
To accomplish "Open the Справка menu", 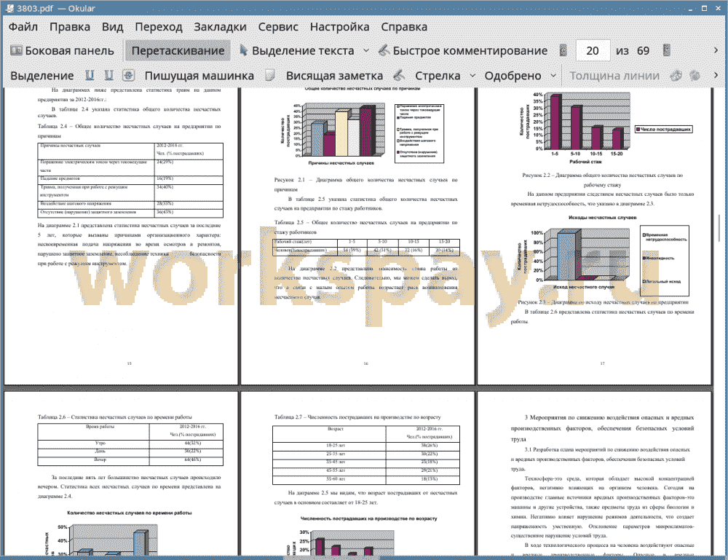I will (x=404, y=27).
